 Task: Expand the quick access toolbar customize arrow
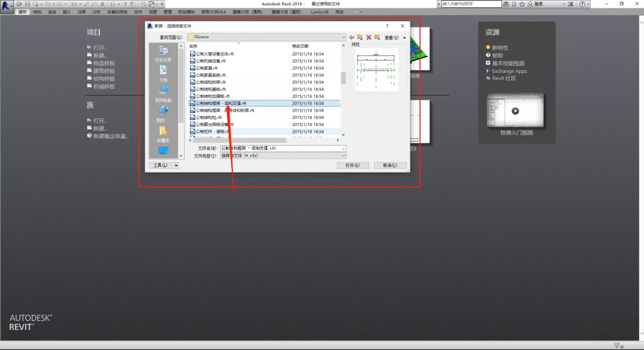pyautogui.click(x=162, y=4)
